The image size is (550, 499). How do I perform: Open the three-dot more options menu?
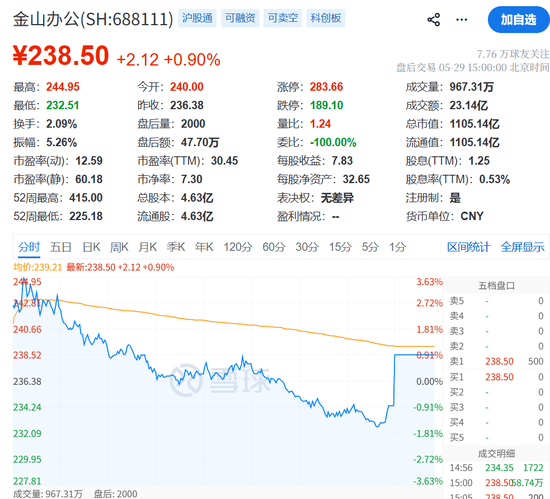click(461, 20)
